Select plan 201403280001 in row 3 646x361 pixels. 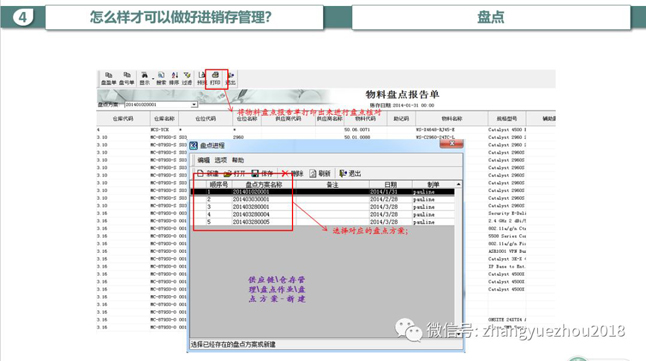click(251, 207)
